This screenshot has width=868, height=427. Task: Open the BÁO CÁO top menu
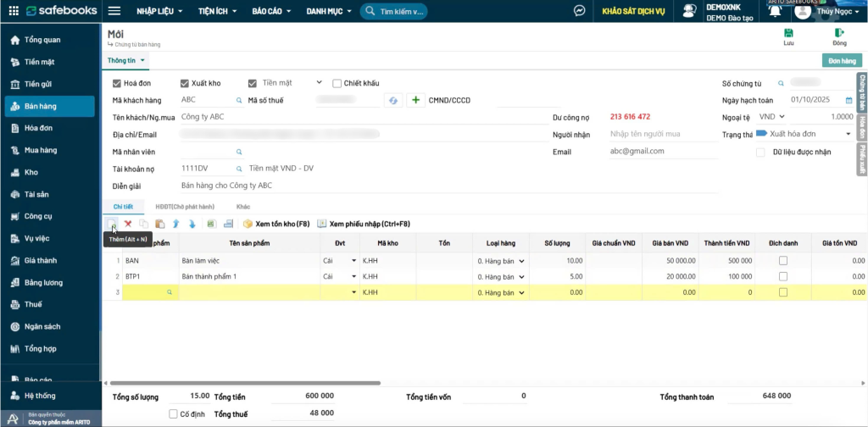pyautogui.click(x=271, y=11)
